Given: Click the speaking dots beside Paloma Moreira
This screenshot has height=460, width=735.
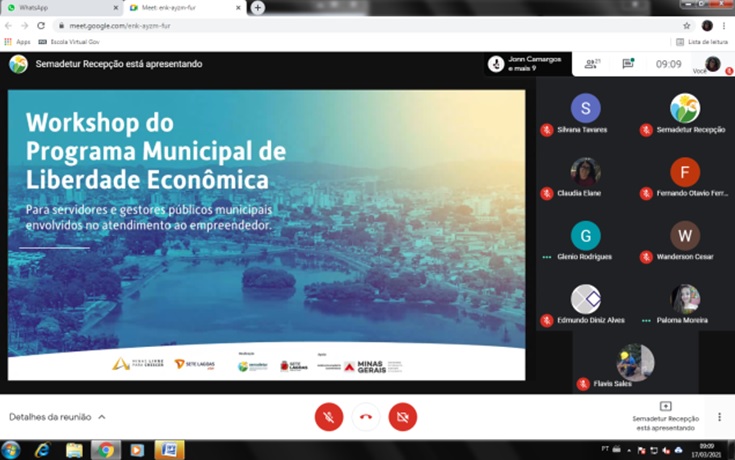Looking at the screenshot, I should [x=646, y=321].
